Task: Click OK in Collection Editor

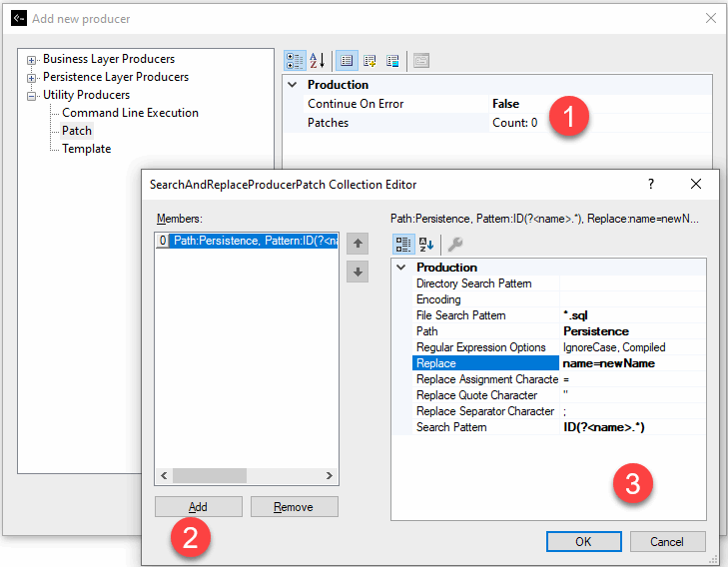Action: pyautogui.click(x=583, y=541)
